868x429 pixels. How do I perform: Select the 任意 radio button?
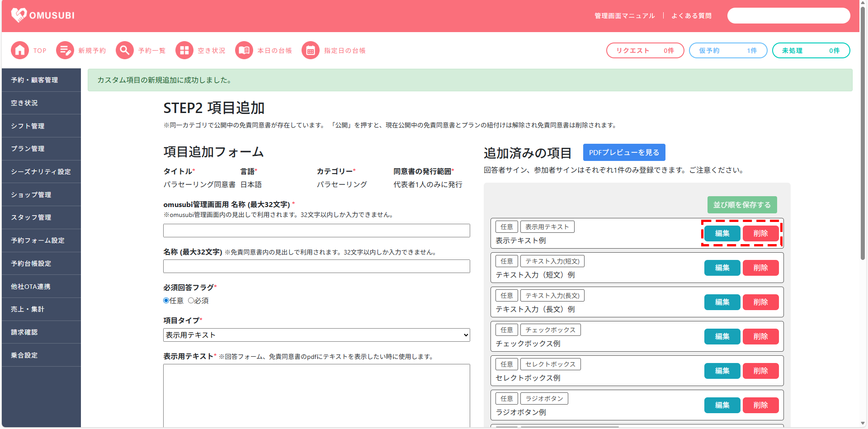(x=166, y=301)
